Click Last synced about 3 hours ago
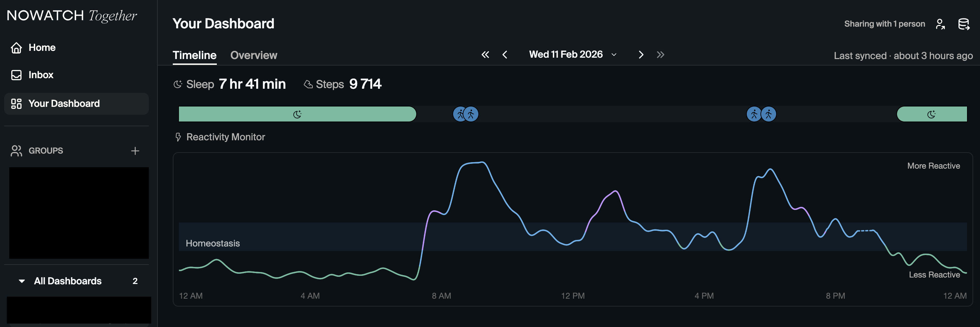This screenshot has height=327, width=980. 903,56
